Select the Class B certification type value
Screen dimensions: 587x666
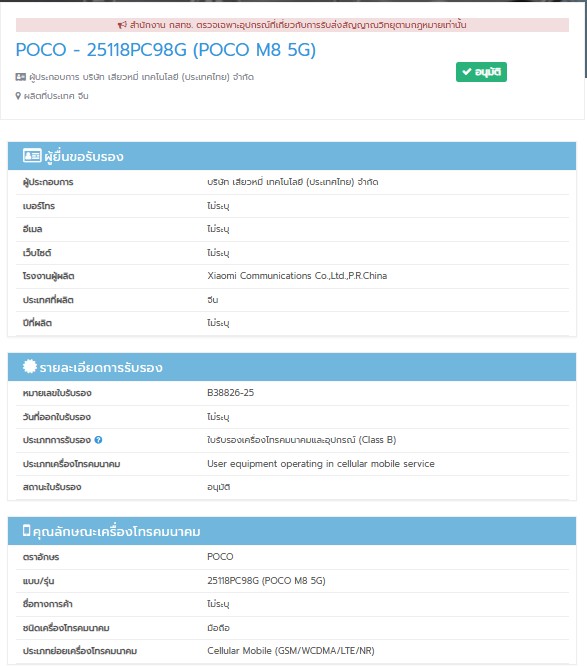coord(302,440)
